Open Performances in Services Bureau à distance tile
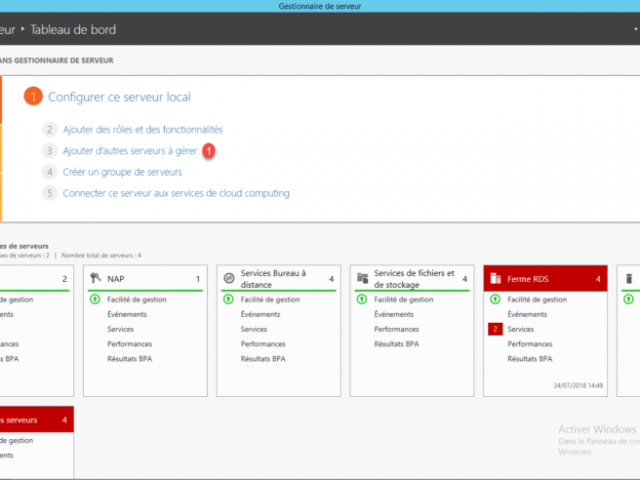 click(x=263, y=344)
